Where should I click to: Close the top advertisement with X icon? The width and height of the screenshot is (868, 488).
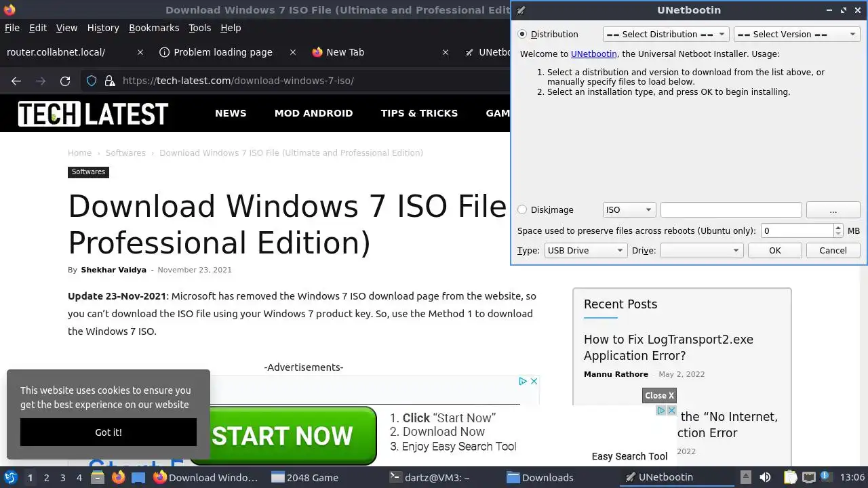coord(534,381)
